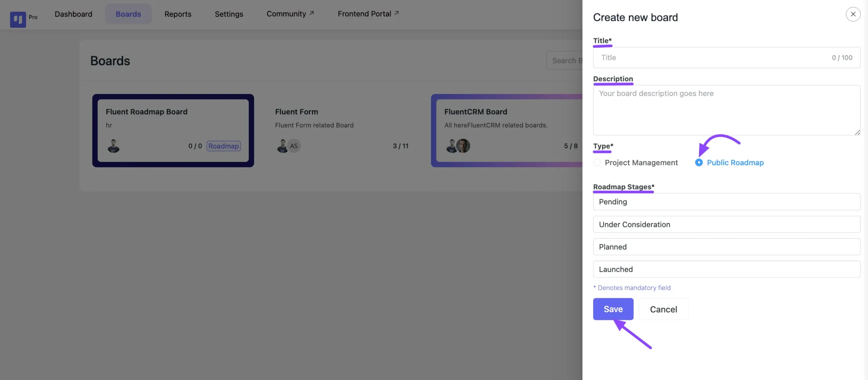Click the 5 / 8 task count on FluentCRM Board

coord(571,146)
